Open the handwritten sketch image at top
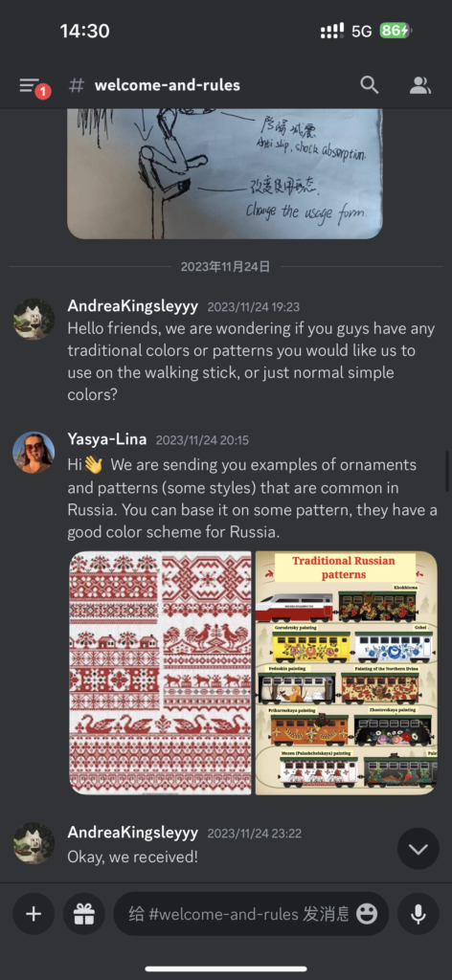452x980 pixels. 224,174
